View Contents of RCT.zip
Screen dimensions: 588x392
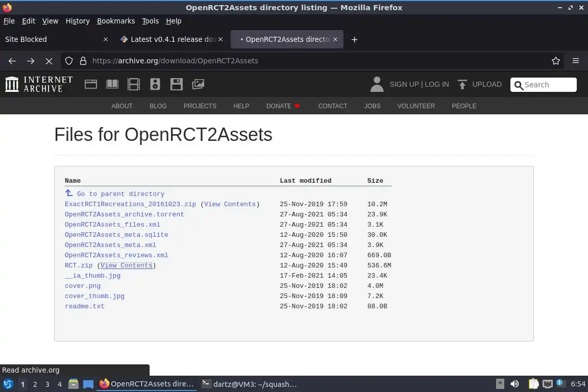[127, 265]
